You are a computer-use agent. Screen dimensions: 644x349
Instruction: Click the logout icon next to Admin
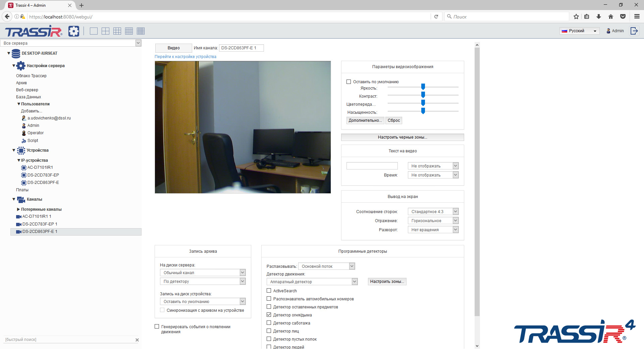(634, 31)
